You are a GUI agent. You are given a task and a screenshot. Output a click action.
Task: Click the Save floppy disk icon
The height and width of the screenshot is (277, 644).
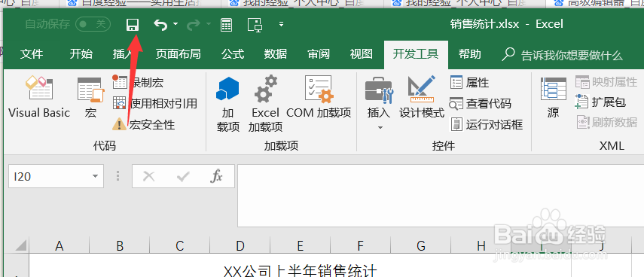(x=133, y=25)
